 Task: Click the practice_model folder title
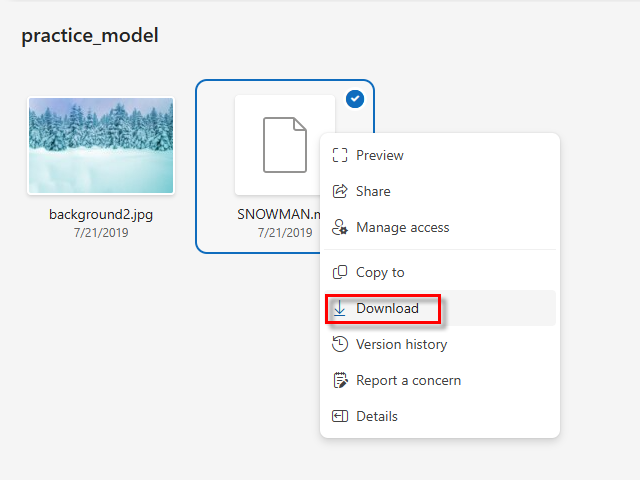coord(90,36)
